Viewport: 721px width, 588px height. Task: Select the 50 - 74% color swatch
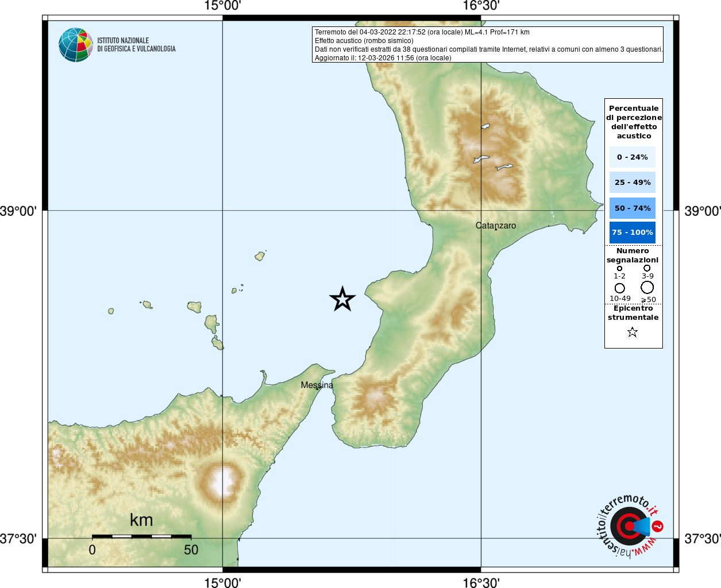632,208
